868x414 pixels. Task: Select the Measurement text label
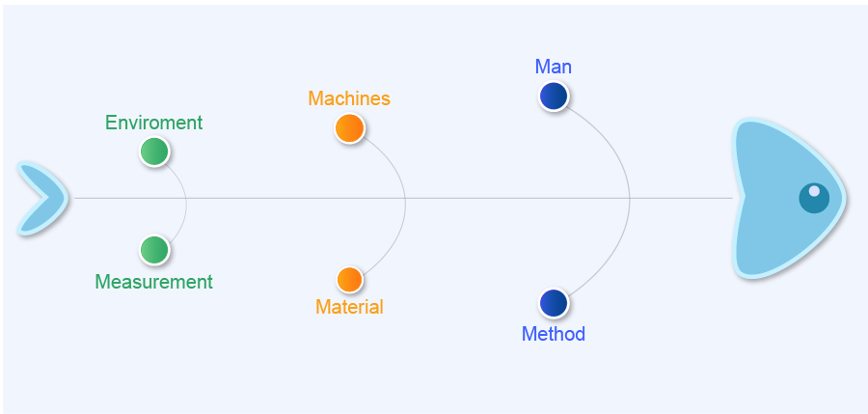(x=154, y=282)
